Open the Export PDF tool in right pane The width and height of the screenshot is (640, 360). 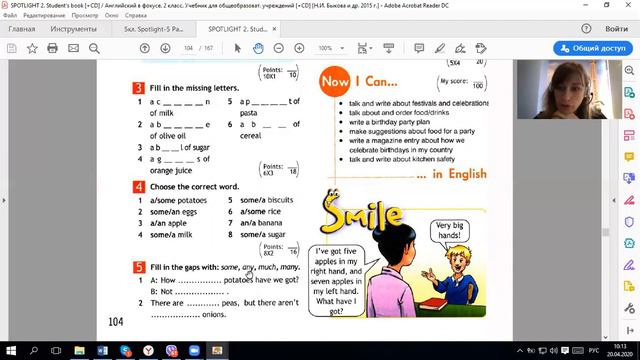(629, 92)
